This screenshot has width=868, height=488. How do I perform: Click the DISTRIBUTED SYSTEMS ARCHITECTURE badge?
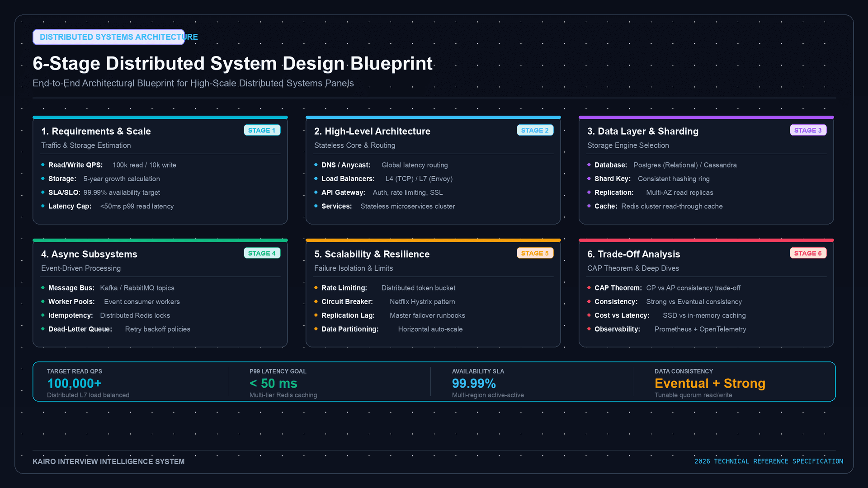pos(109,37)
